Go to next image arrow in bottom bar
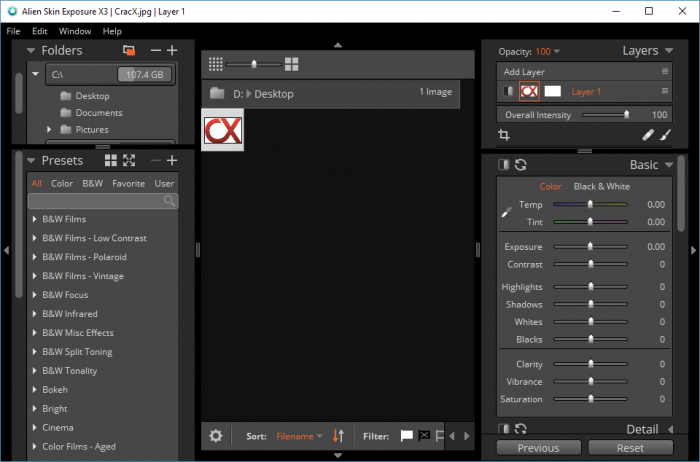 [467, 436]
